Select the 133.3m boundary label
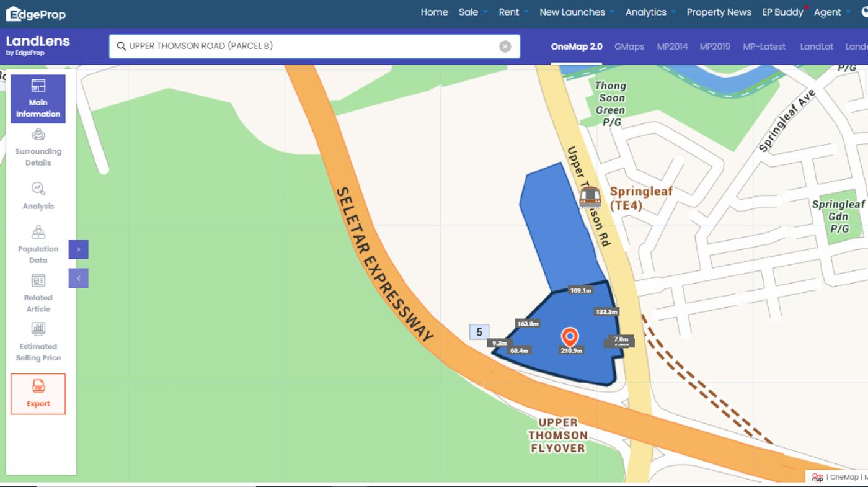Viewport: 868px width, 487px height. pos(606,311)
